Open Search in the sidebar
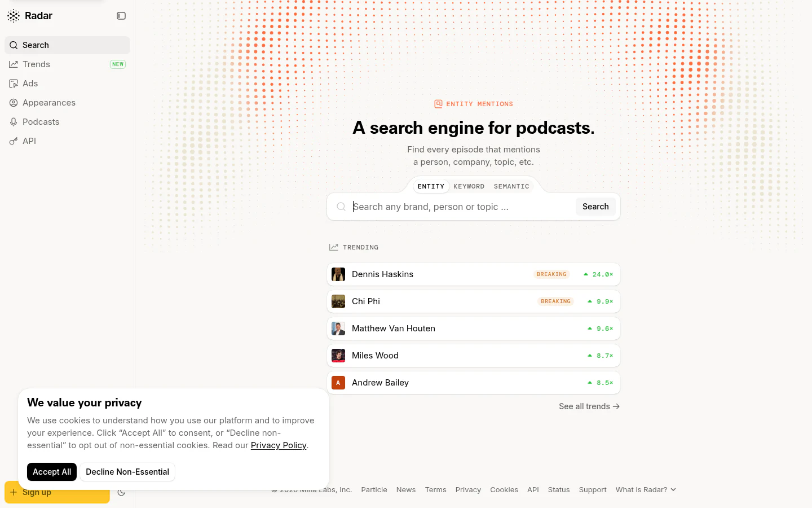 (67, 45)
